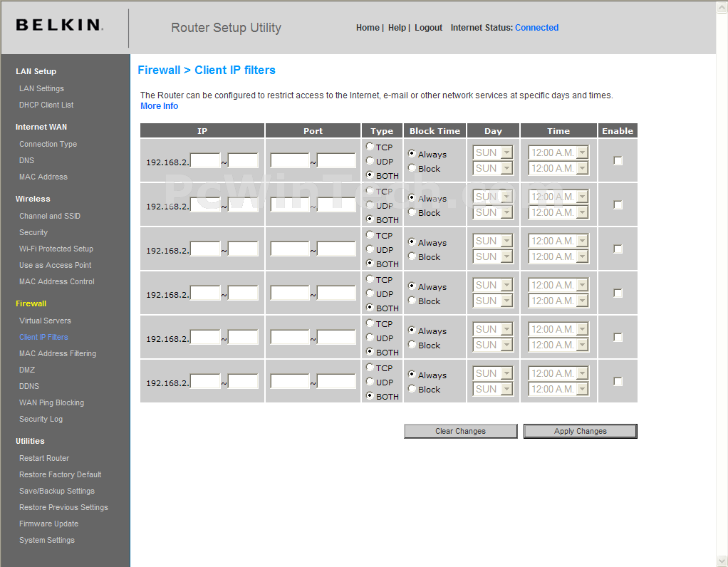This screenshot has width=728, height=567.
Task: Open Wi-Fi Protected Setup page
Action: coord(56,249)
